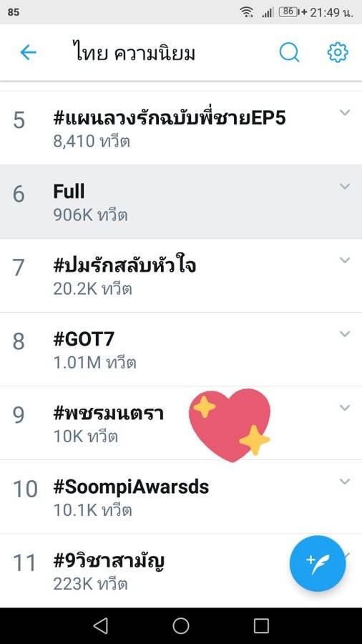The image size is (362, 644).
Task: Tap the Android back navigation triangle
Action: coord(101,626)
